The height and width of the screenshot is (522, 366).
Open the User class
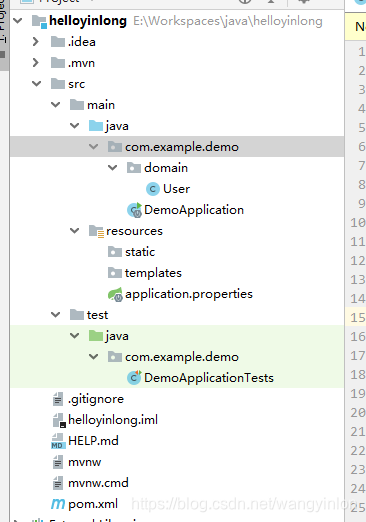coord(176,189)
